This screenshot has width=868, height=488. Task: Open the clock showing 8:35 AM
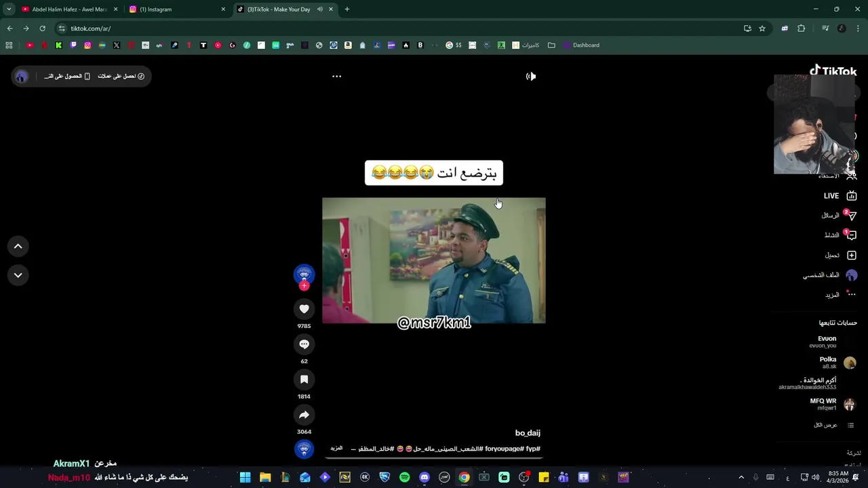[838, 477]
